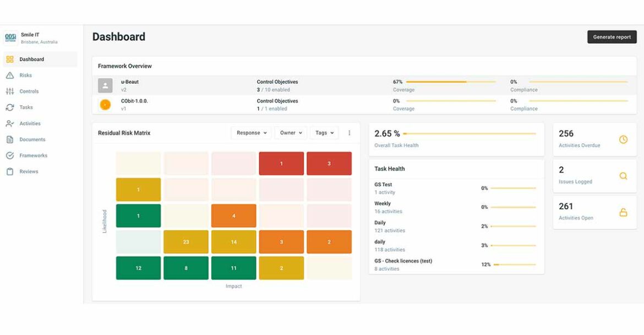Click the green matrix cell showing 8

pyautogui.click(x=186, y=268)
